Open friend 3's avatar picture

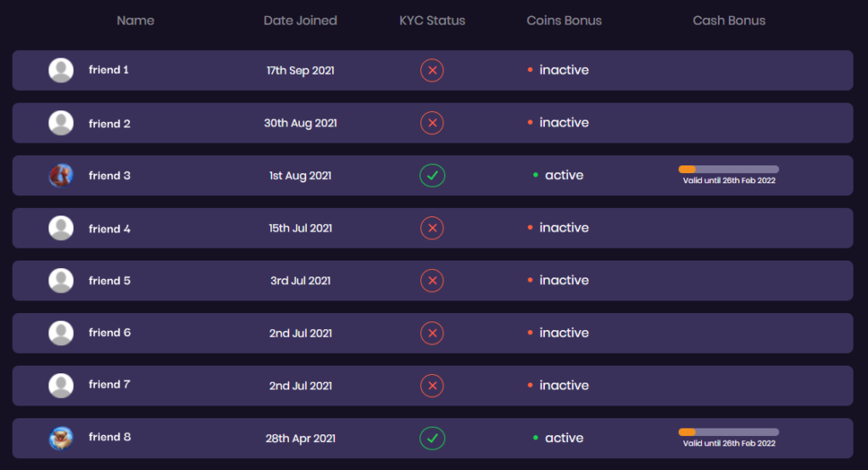61,176
